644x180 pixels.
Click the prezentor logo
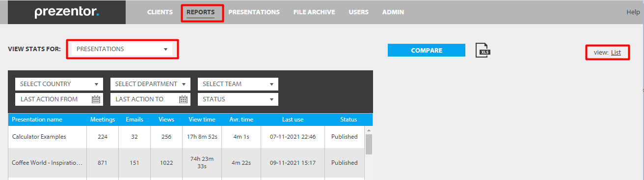click(x=67, y=12)
